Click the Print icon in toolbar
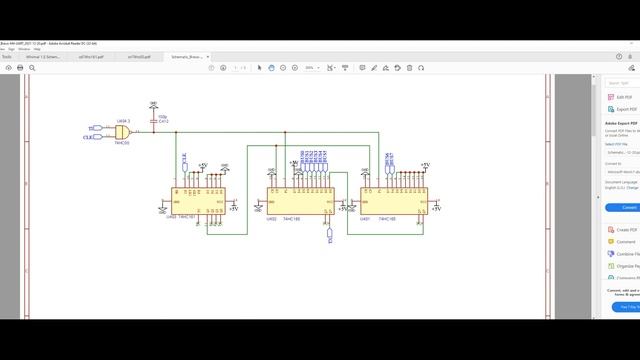The height and width of the screenshot is (360, 640). 20,68
